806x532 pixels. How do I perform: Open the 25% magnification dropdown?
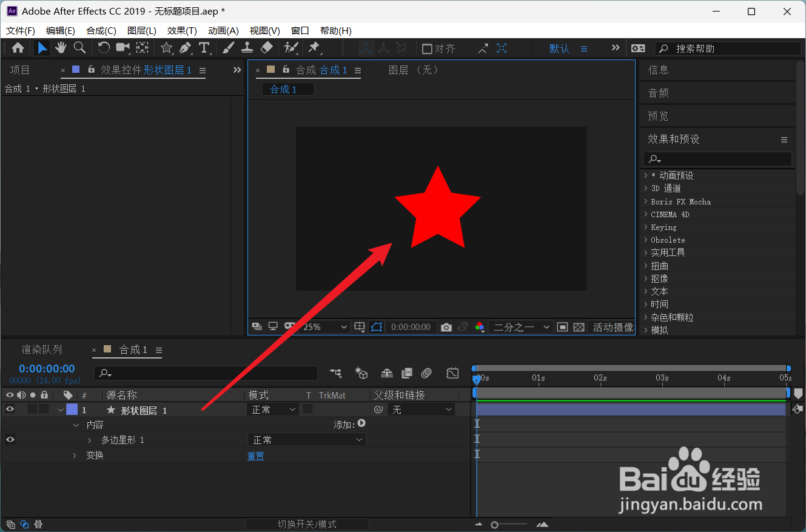point(325,327)
